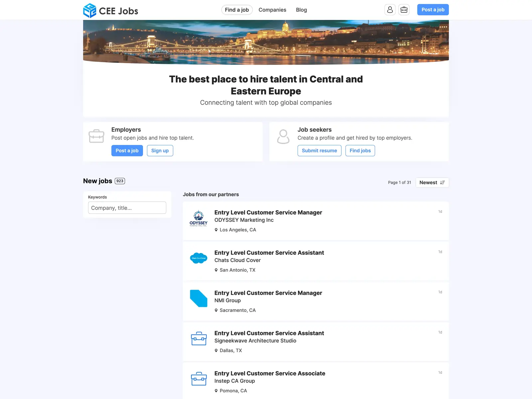Viewport: 532px width, 399px height.
Task: Click Signeekwave Architecture Studio briefcase logo
Action: tap(199, 338)
